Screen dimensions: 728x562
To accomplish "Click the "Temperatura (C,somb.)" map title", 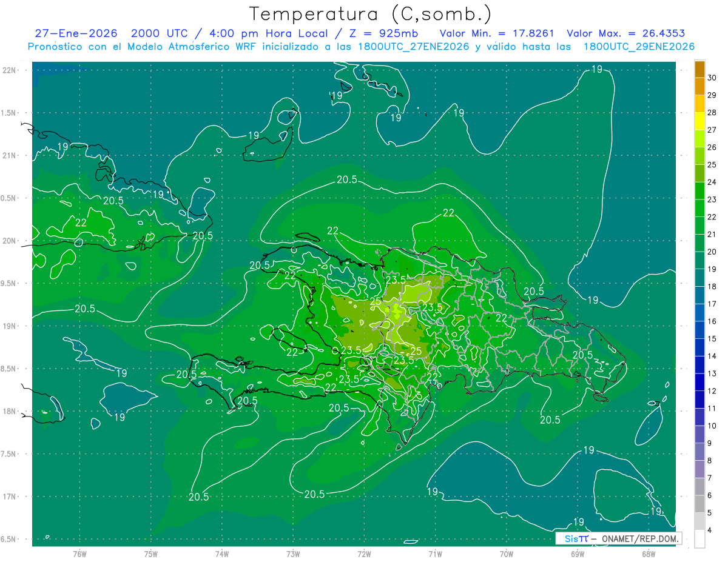I will click(371, 14).
